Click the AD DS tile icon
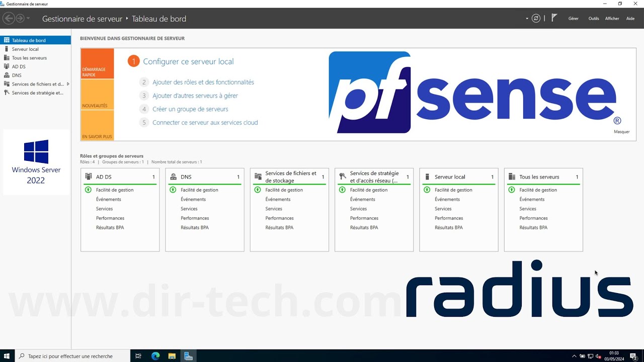 (x=89, y=176)
